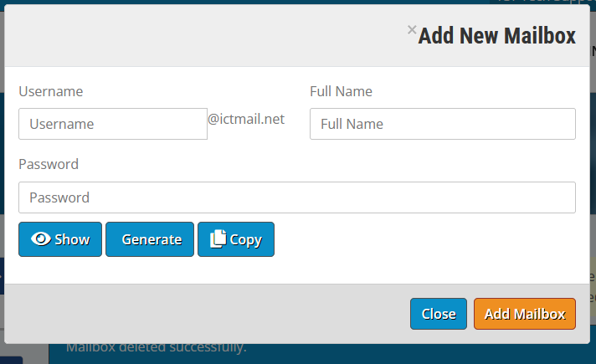Click the eye icon to reveal password
This screenshot has width=596, height=364.
(41, 239)
